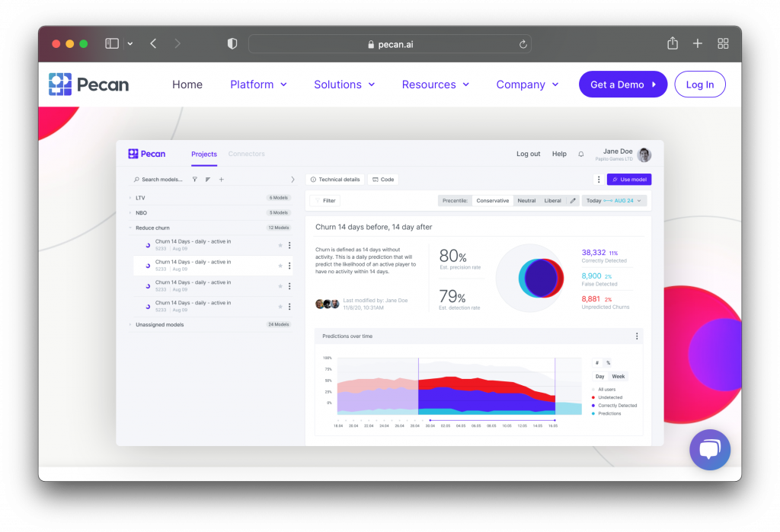Screen dimensions: 780x532
Task: Go to the Home nav item
Action: [187, 84]
